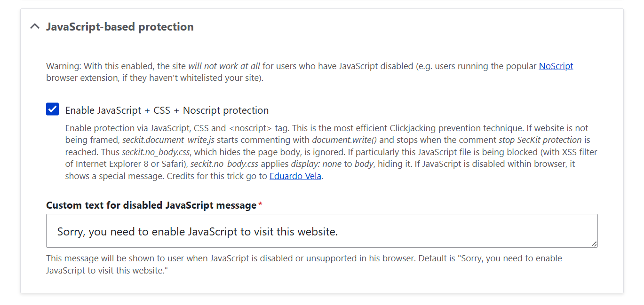Click the textarea resize grip
Screen dimensions: 644x305
click(x=594, y=243)
